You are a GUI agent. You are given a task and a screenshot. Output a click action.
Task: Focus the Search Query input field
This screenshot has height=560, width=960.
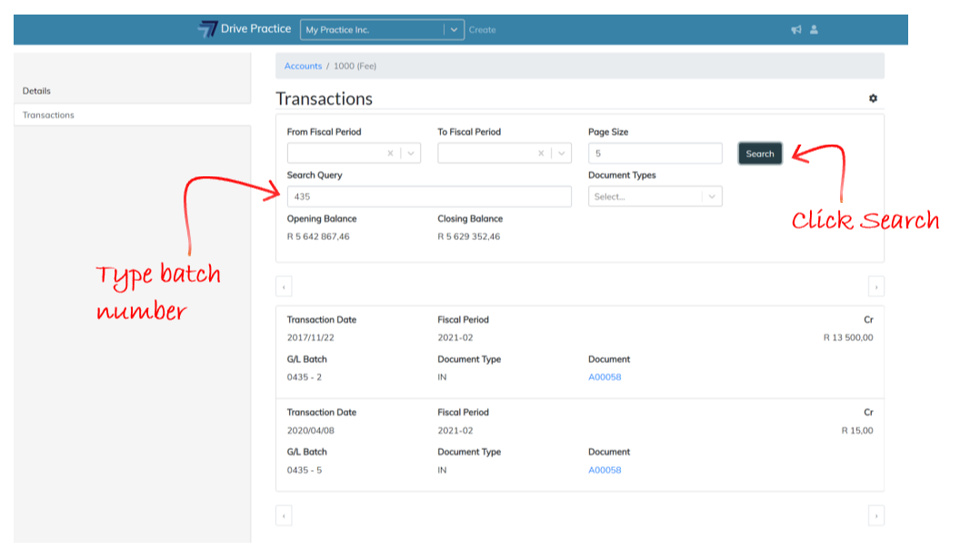pos(429,196)
